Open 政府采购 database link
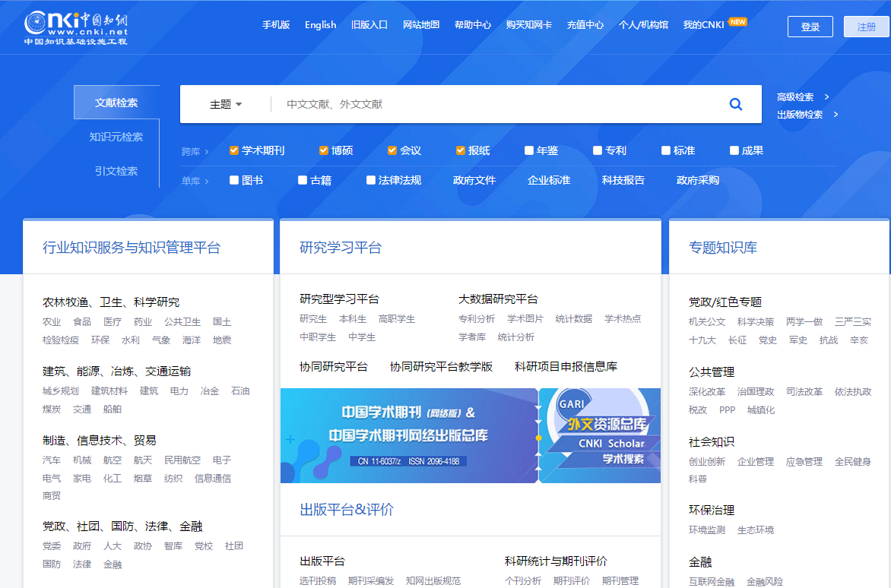The height and width of the screenshot is (588, 891). tap(698, 180)
